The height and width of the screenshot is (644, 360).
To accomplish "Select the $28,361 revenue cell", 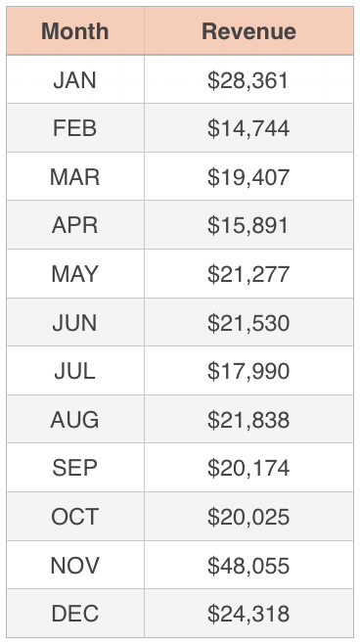I will [248, 79].
